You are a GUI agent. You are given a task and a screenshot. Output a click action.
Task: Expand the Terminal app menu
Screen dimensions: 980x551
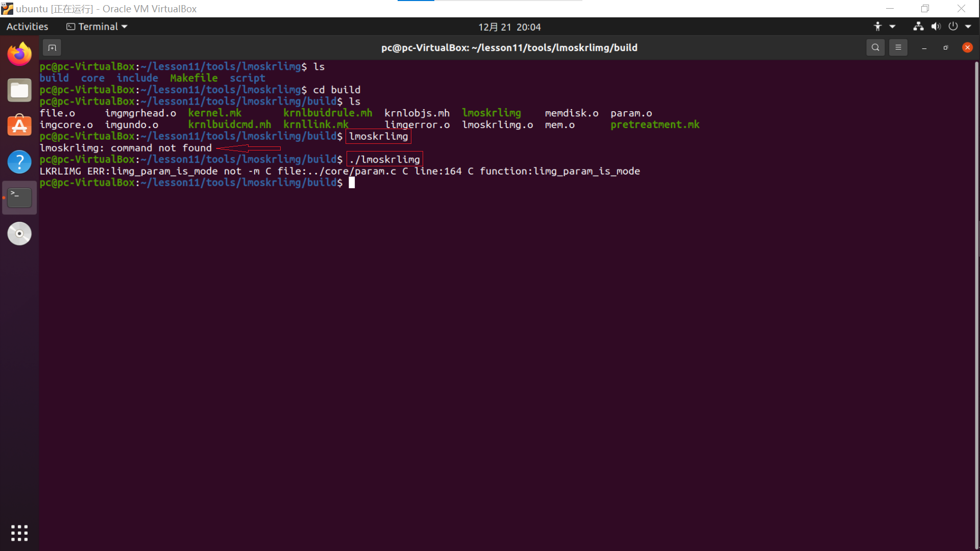pos(97,27)
